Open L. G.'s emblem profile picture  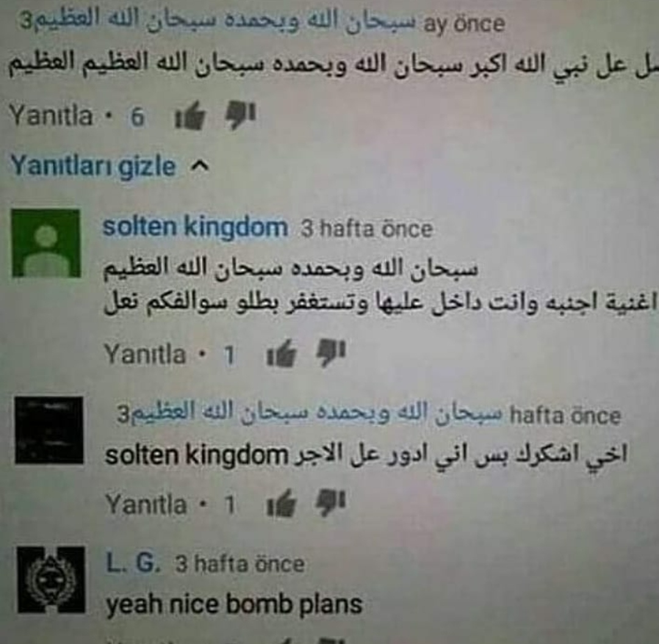[x=51, y=580]
